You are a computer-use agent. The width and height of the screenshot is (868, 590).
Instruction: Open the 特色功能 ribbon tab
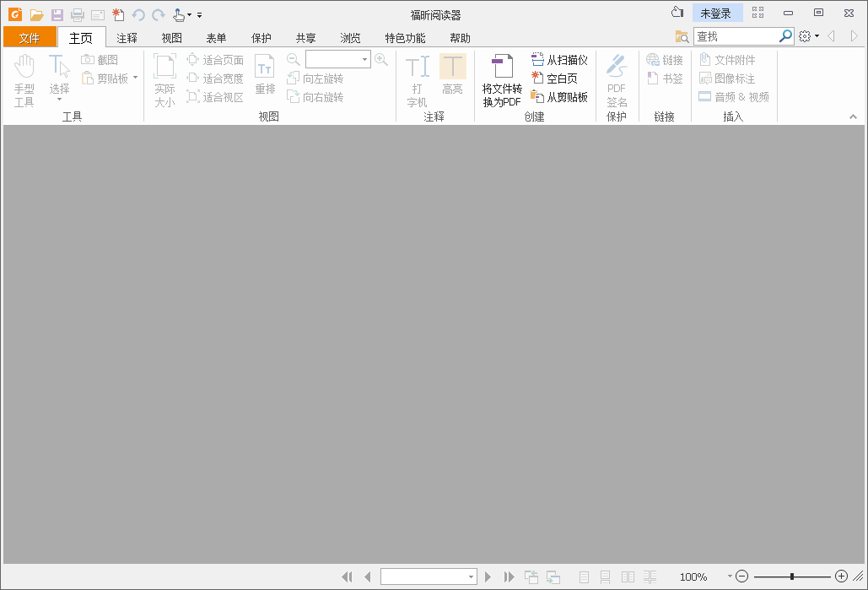click(405, 38)
